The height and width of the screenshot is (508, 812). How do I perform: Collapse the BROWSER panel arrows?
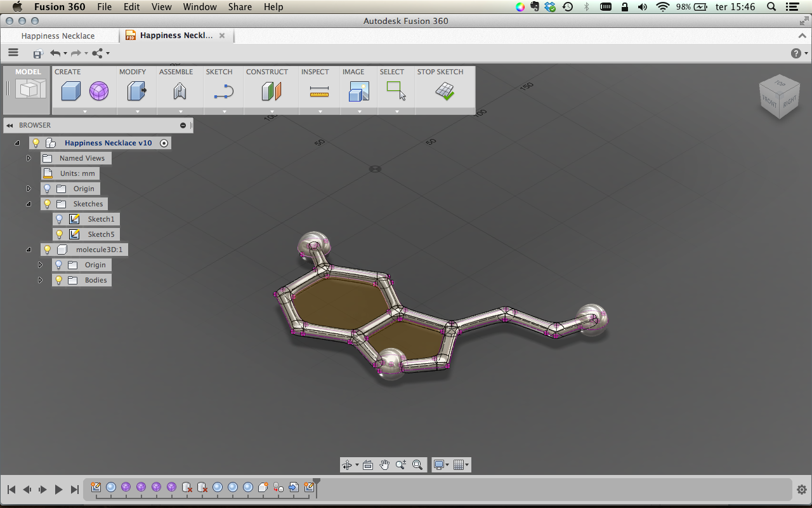pos(10,125)
